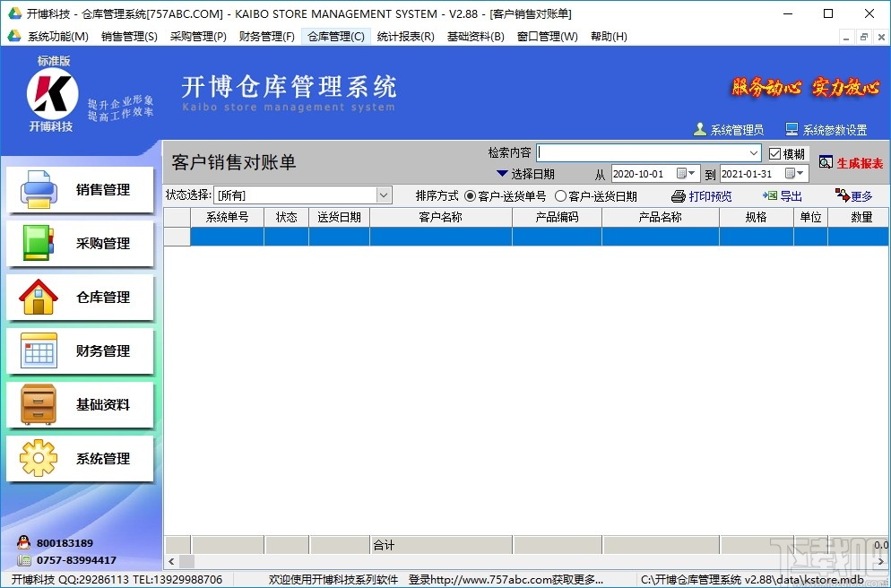Open the 基础资料 sidebar module
Screen dimensions: 891x588
point(80,404)
